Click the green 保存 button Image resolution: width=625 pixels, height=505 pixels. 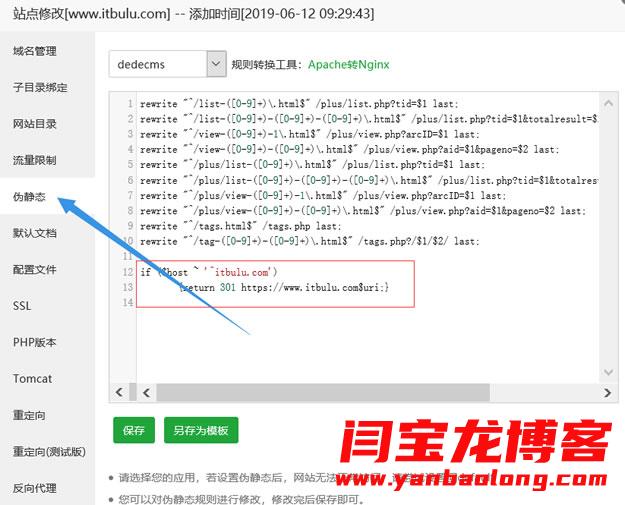[x=134, y=430]
